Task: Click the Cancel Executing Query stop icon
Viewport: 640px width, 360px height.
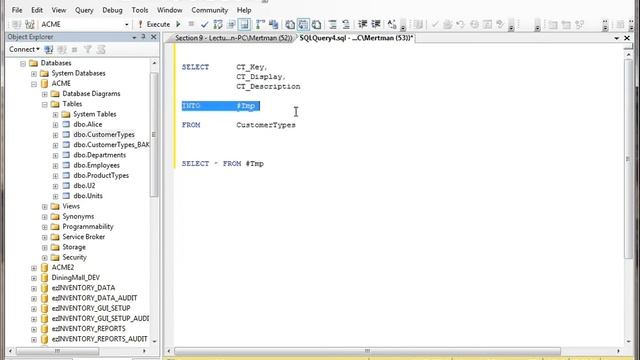Action: click(191, 24)
